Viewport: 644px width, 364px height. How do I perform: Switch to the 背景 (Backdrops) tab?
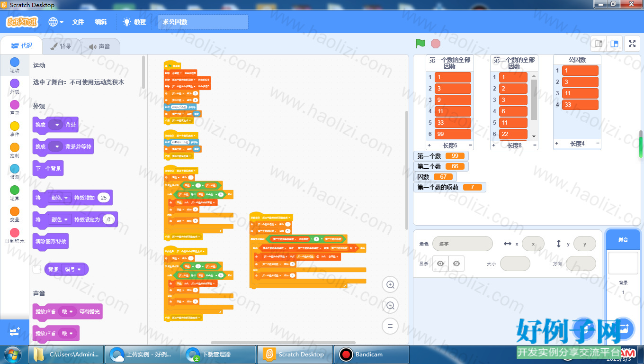(x=61, y=46)
